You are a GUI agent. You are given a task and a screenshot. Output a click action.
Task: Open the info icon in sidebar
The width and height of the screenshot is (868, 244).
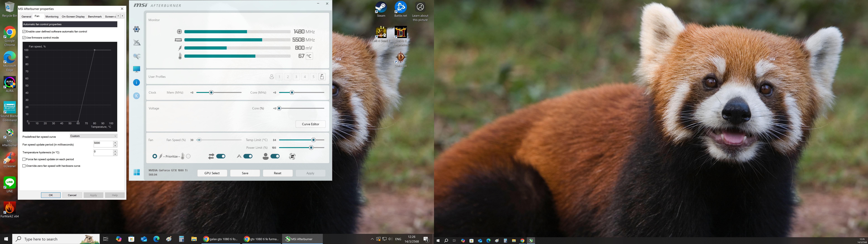(136, 83)
